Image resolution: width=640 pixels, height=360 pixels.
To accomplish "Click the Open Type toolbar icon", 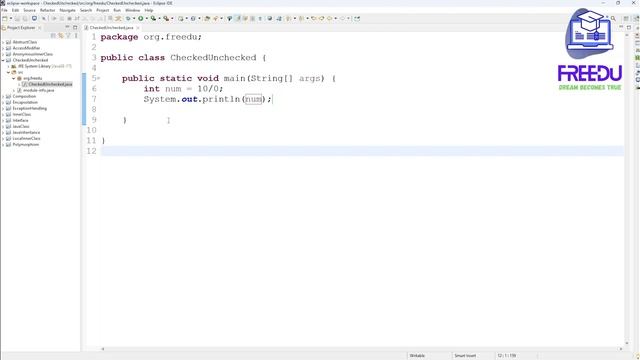I will [x=207, y=18].
